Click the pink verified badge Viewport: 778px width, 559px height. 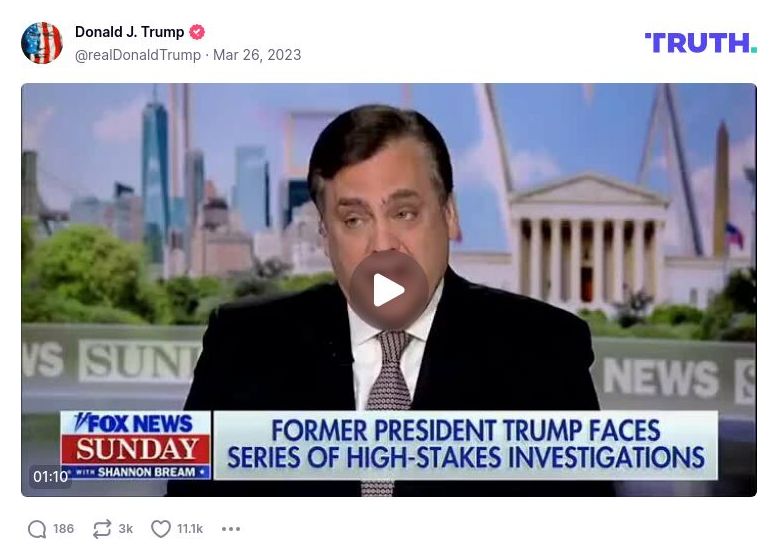point(197,32)
